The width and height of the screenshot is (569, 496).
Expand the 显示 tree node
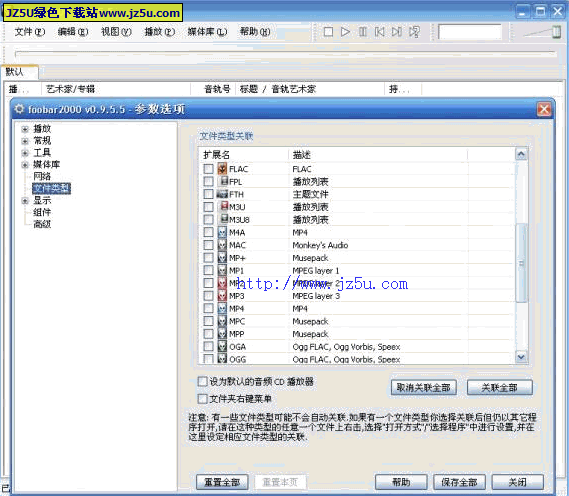click(25, 201)
